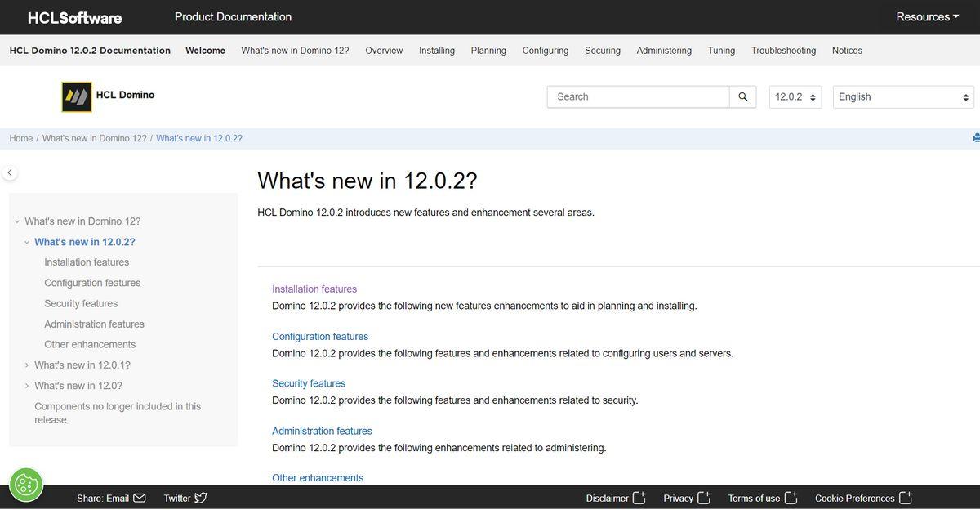Open What's new in Domino 12? menu item
The image size is (980, 510).
click(x=295, y=51)
